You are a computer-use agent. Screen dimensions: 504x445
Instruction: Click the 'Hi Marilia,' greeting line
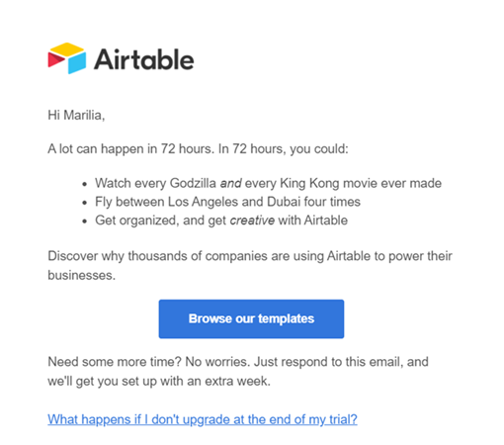click(76, 116)
